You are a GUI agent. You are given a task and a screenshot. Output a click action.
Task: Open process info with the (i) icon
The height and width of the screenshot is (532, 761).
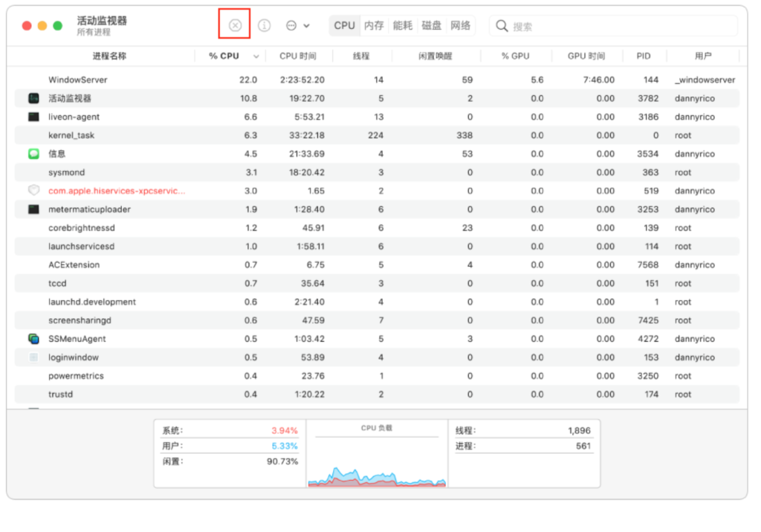click(264, 25)
